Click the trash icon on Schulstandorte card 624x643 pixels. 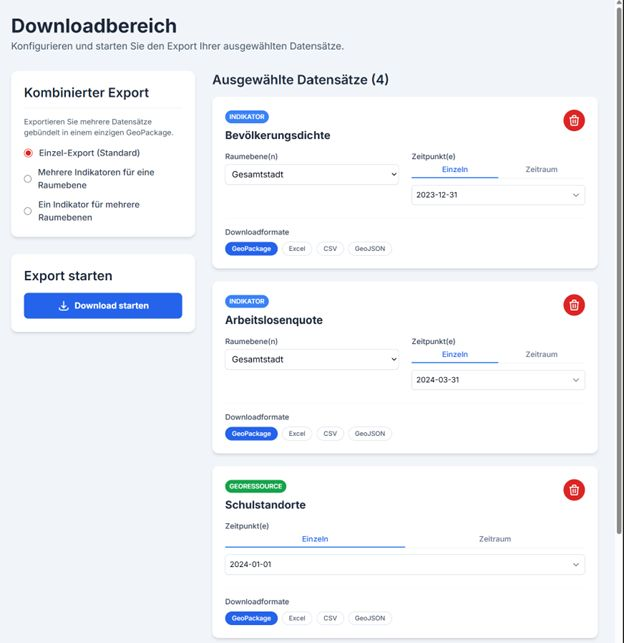coord(574,490)
